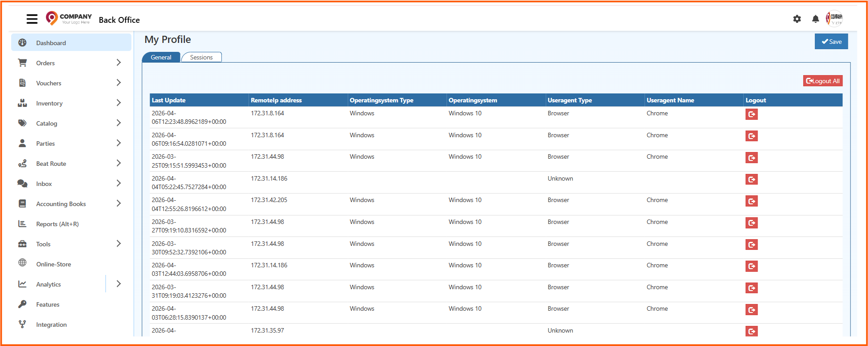
Task: Log out the 172.31.42.205 session
Action: [751, 201]
